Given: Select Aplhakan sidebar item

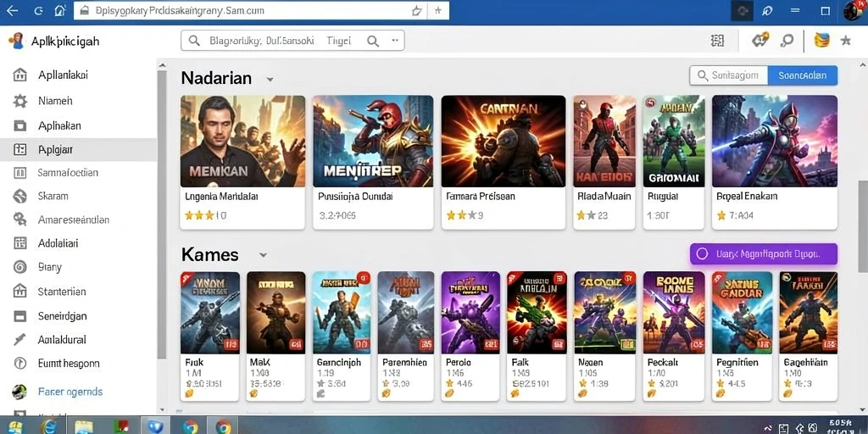Looking at the screenshot, I should [78, 125].
